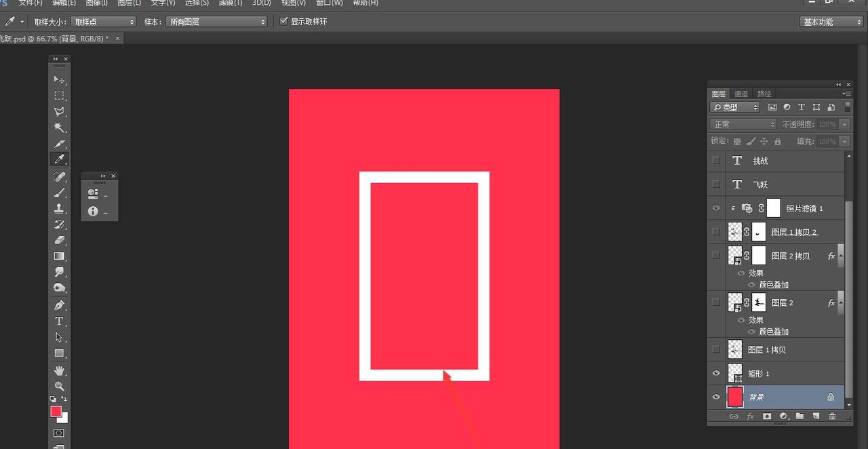Open the Info collapsed panel icon

93,211
